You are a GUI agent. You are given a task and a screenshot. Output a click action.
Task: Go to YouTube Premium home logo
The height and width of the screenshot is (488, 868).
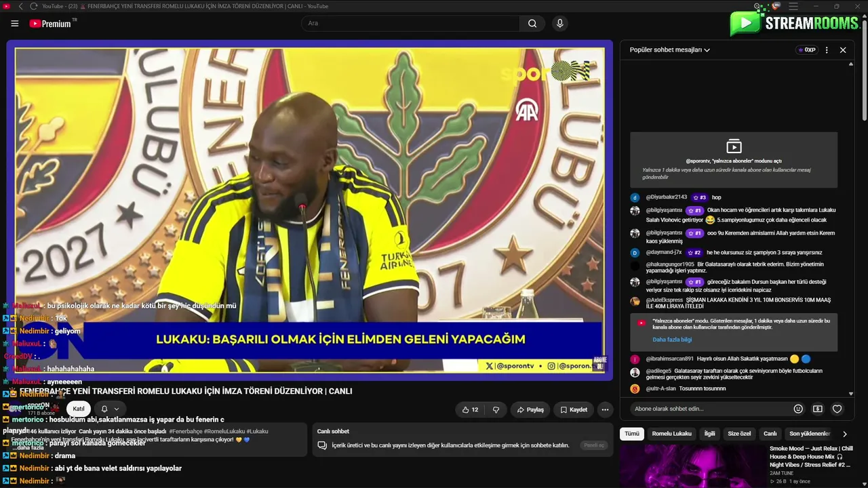click(50, 23)
